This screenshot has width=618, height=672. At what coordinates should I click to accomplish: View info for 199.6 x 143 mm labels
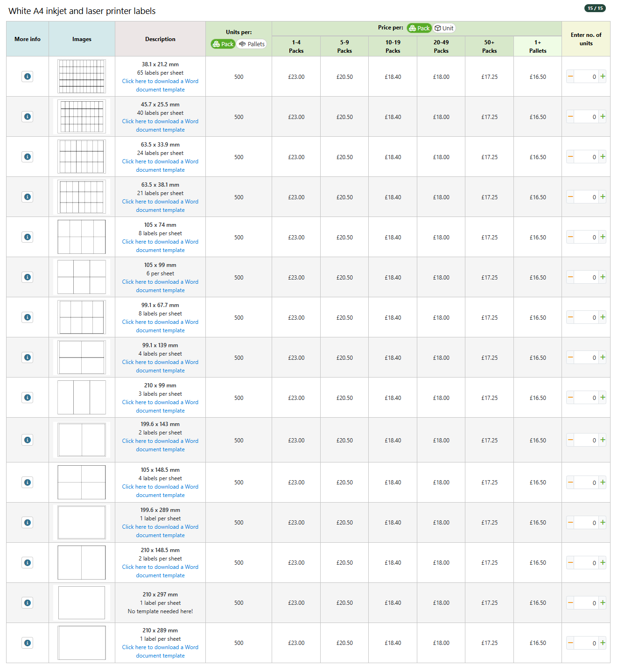pos(28,440)
